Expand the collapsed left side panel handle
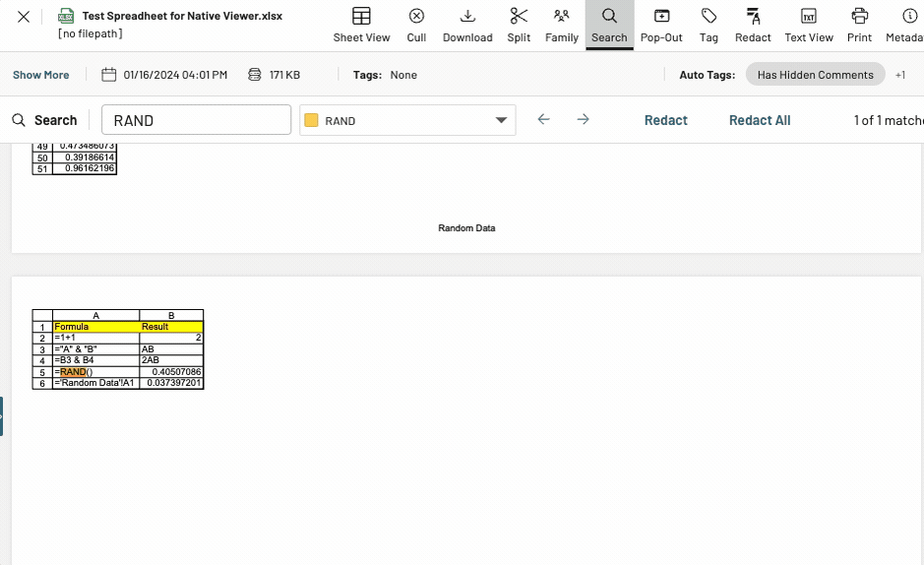 (2, 416)
